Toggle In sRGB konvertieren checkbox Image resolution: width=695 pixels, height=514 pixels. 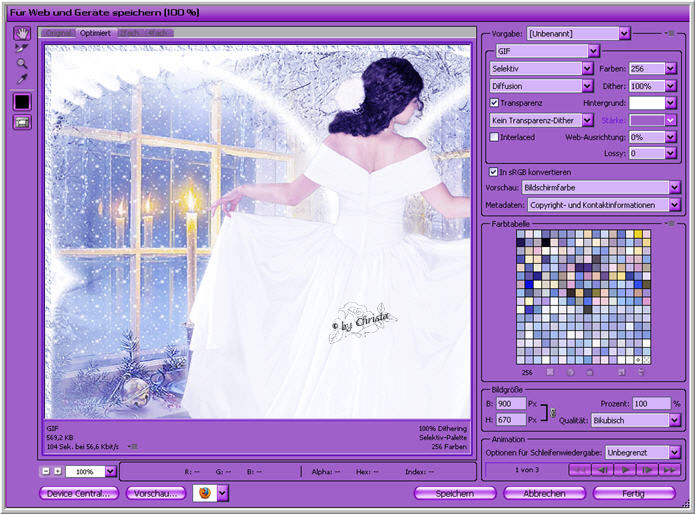pos(493,172)
